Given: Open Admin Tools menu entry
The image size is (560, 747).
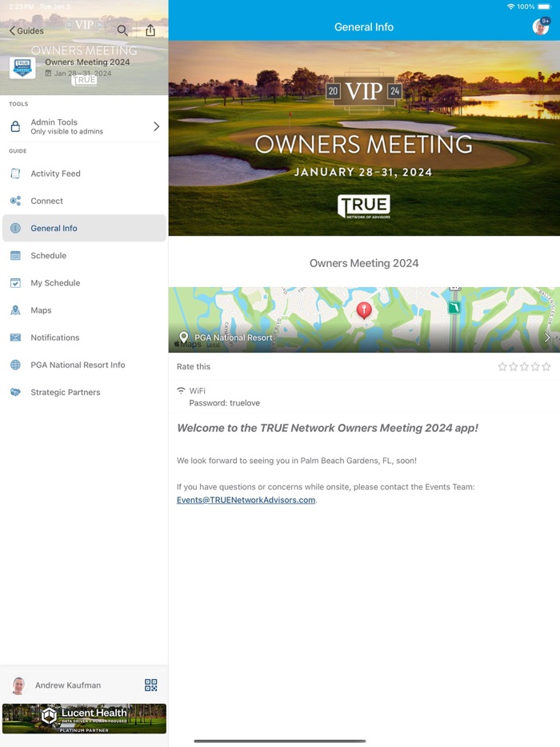Looking at the screenshot, I should coord(84,126).
